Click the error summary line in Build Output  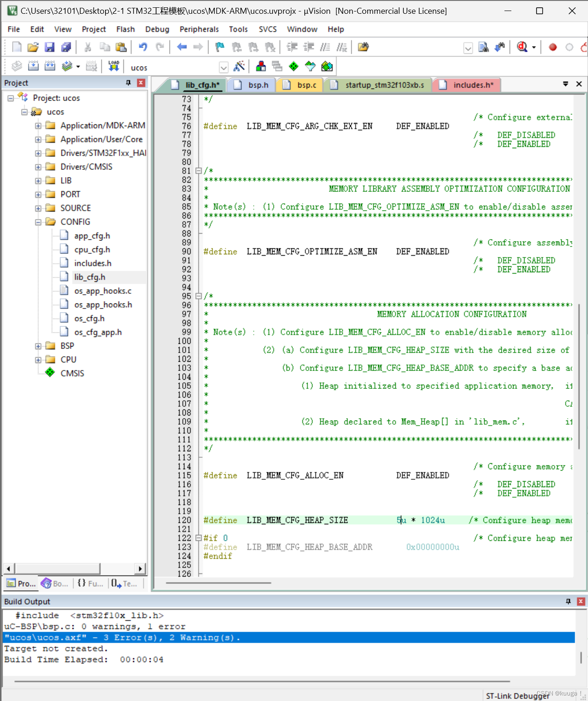pos(289,638)
